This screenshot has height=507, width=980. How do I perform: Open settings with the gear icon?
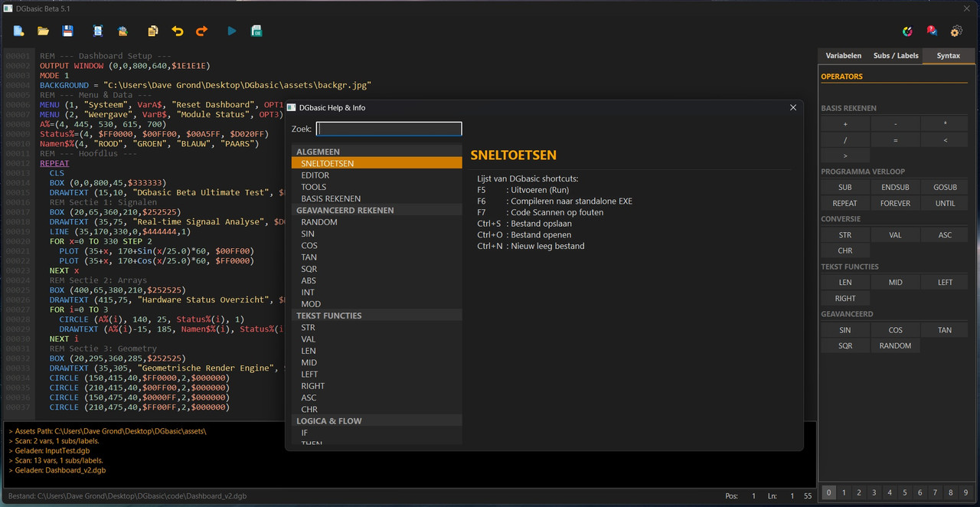(956, 31)
